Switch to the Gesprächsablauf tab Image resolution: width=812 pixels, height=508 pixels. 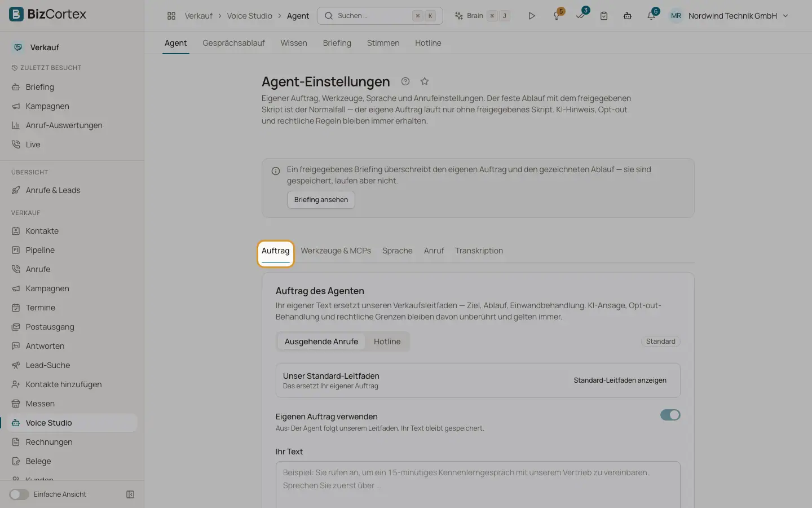(x=233, y=43)
